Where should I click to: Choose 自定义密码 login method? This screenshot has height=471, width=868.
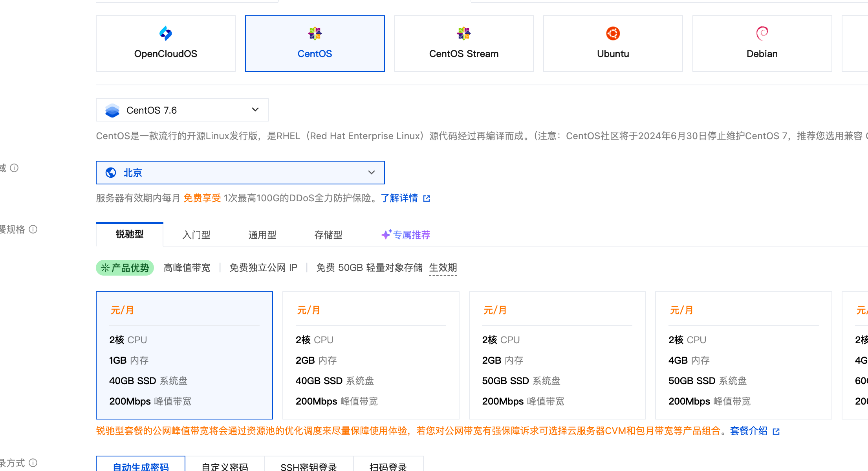tap(225, 464)
